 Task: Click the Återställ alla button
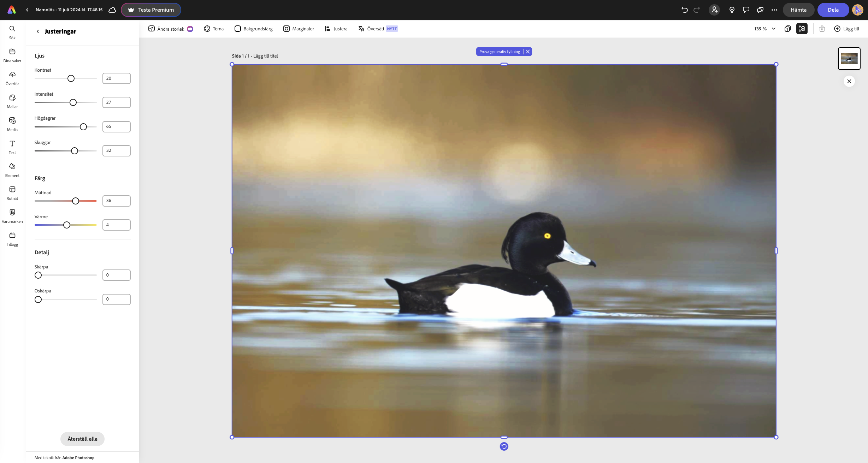[x=82, y=439]
